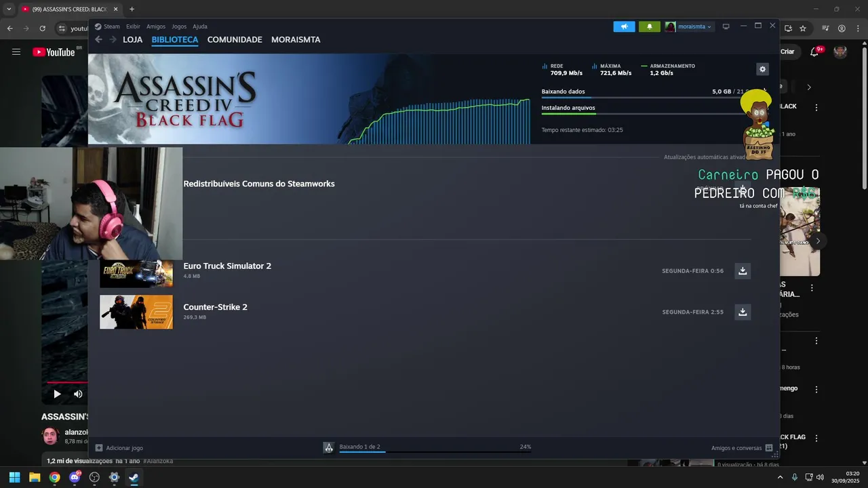
Task: Click the Baixando 1 de 2 status
Action: pos(359,447)
